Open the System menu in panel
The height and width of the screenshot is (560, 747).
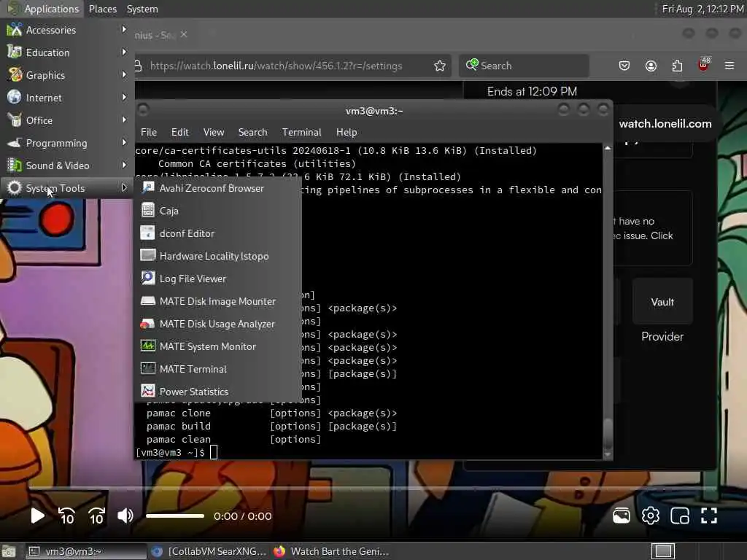coord(142,9)
